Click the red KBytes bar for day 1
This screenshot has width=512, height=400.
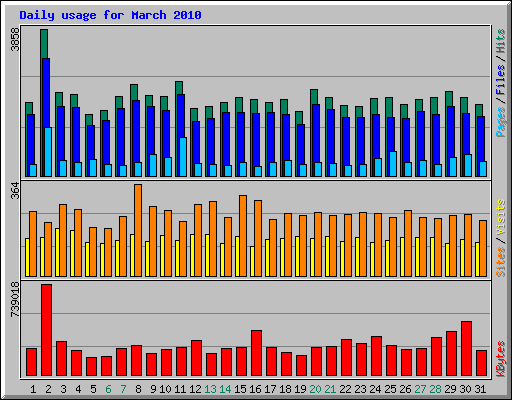tap(31, 362)
